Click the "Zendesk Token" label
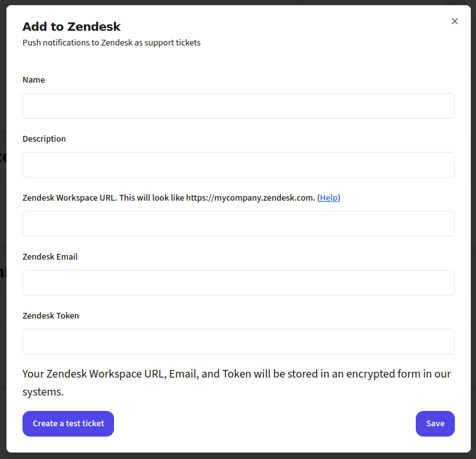The height and width of the screenshot is (459, 476). [x=51, y=316]
